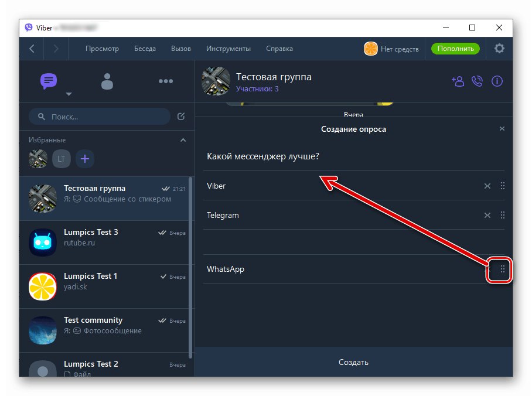The width and height of the screenshot is (532, 396).
Task: Open the chats tab icon
Action: pos(49,81)
